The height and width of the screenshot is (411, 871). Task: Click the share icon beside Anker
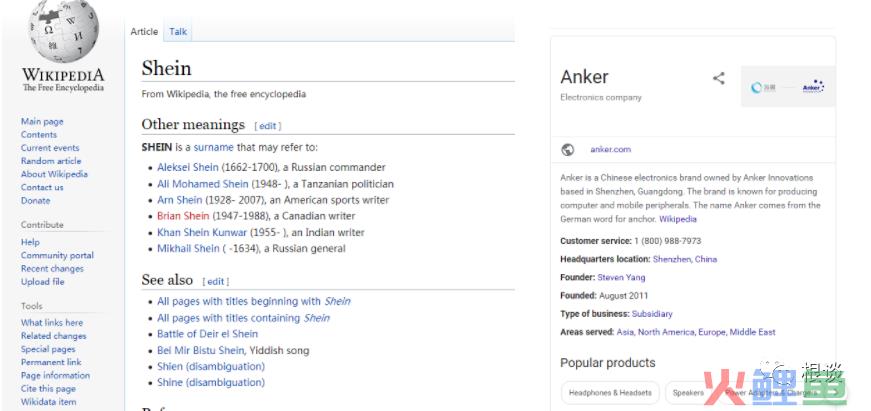(719, 78)
